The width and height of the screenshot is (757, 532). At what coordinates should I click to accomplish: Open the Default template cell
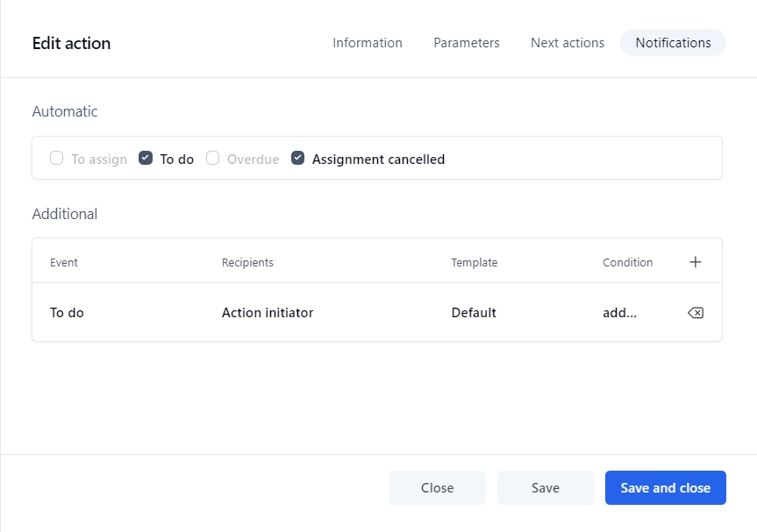coord(474,313)
